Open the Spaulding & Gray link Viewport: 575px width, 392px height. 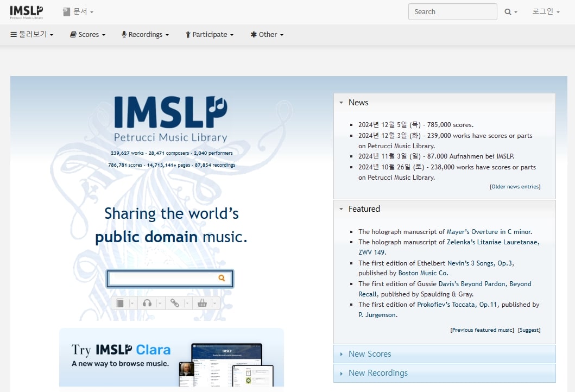point(447,294)
